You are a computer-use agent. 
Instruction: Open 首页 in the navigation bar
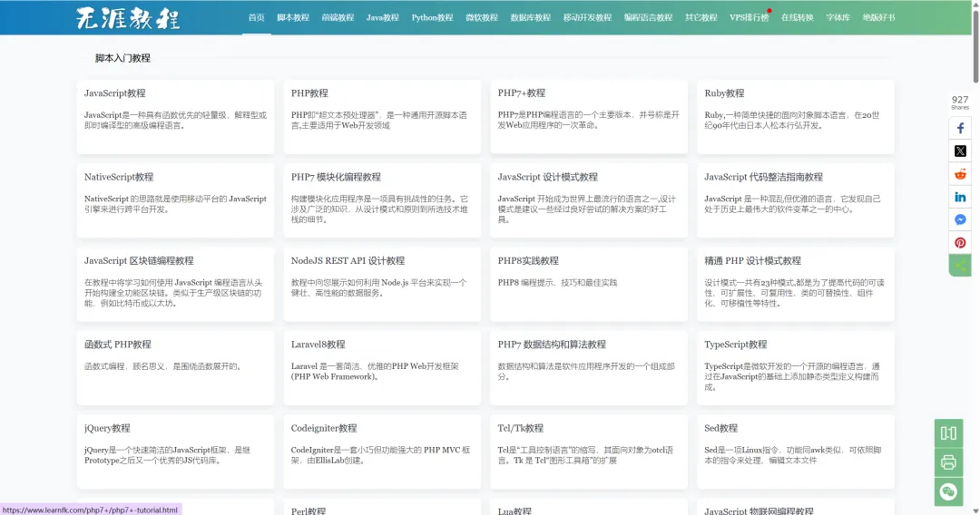pyautogui.click(x=256, y=17)
